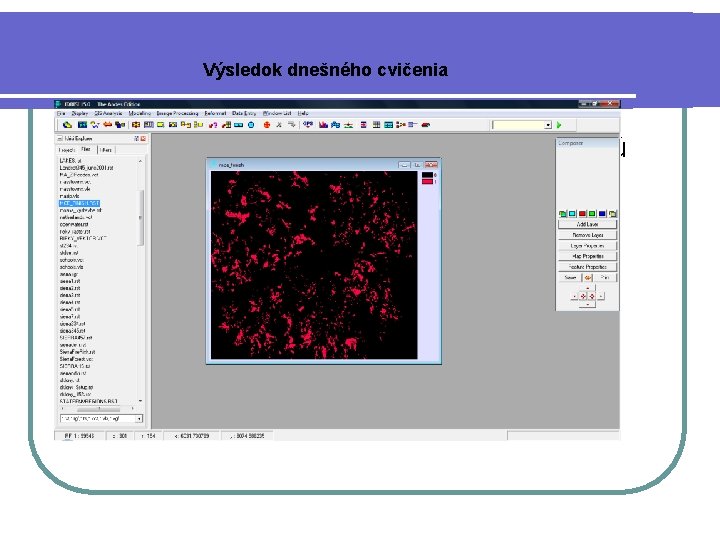The width and height of the screenshot is (720, 540).
Task: Click the black legend swatch labeled 0
Action: coord(427,175)
